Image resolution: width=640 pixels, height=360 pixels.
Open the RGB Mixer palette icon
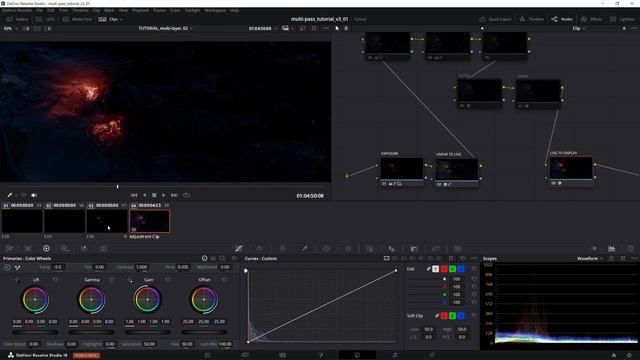(x=84, y=248)
